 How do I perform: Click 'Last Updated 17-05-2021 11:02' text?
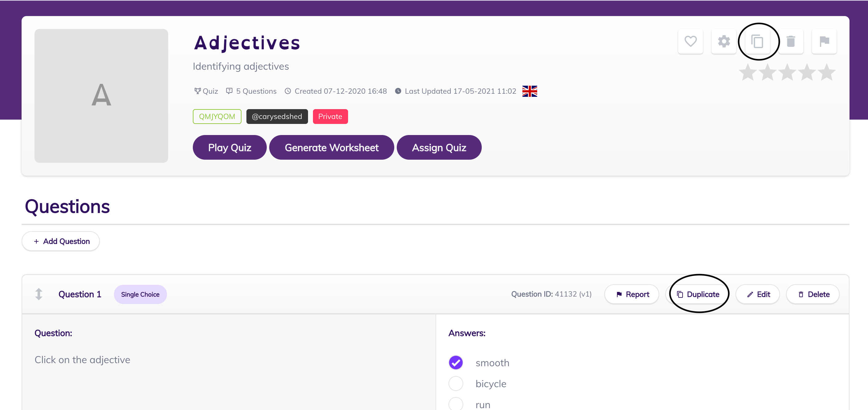(x=460, y=91)
